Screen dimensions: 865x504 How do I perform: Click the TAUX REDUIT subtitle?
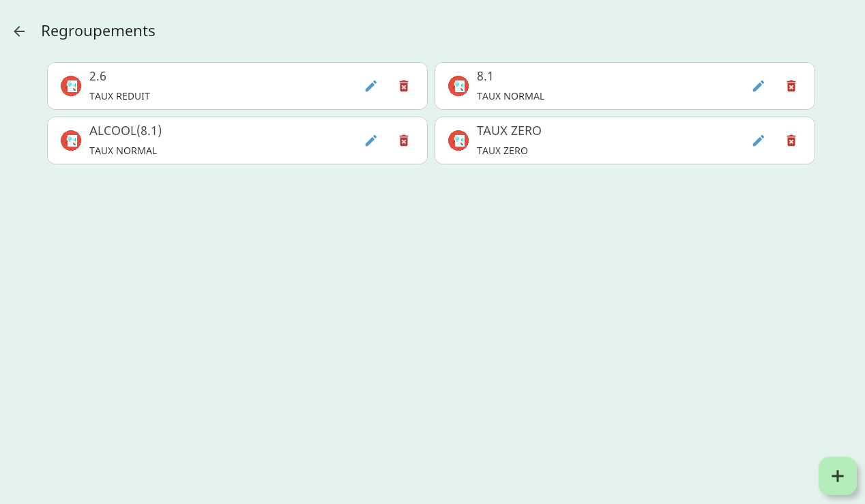(119, 96)
